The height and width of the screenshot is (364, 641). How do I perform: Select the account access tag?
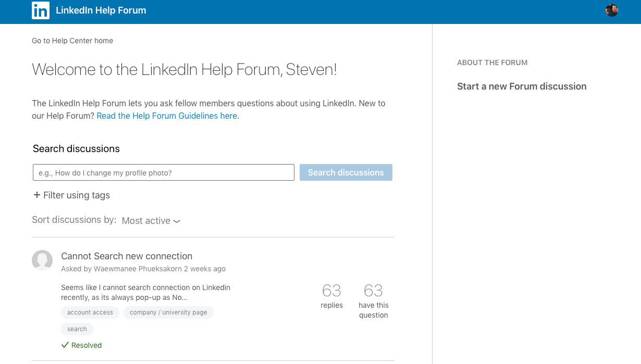click(x=90, y=312)
